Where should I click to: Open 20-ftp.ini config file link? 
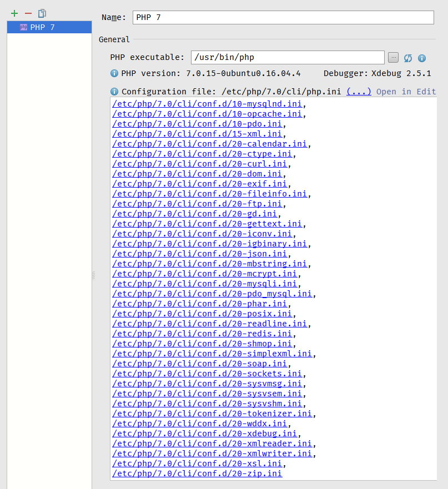pos(197,204)
